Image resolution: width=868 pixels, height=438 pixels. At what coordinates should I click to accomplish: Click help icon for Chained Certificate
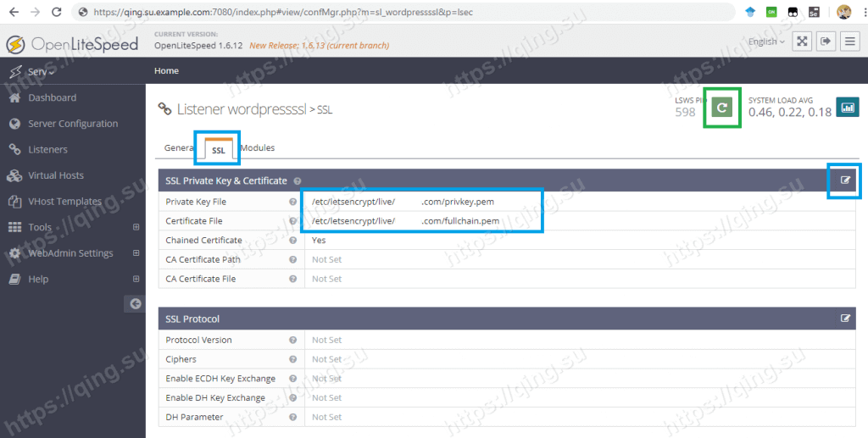click(292, 241)
